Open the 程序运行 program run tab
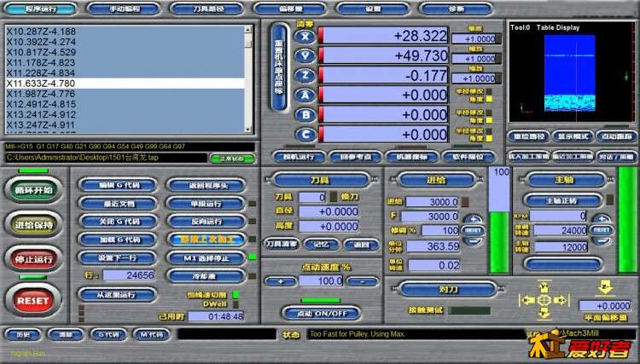Viewport: 640px width, 364px height. pyautogui.click(x=41, y=9)
